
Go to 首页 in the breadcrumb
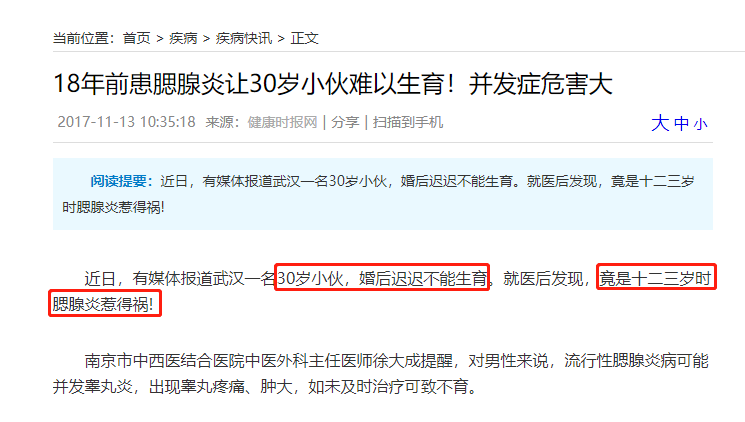click(x=136, y=38)
